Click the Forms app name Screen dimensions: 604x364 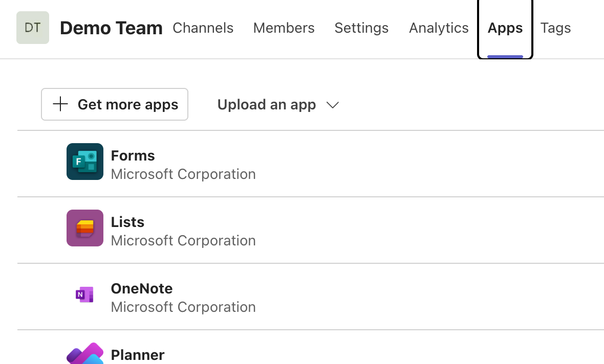pyautogui.click(x=133, y=155)
